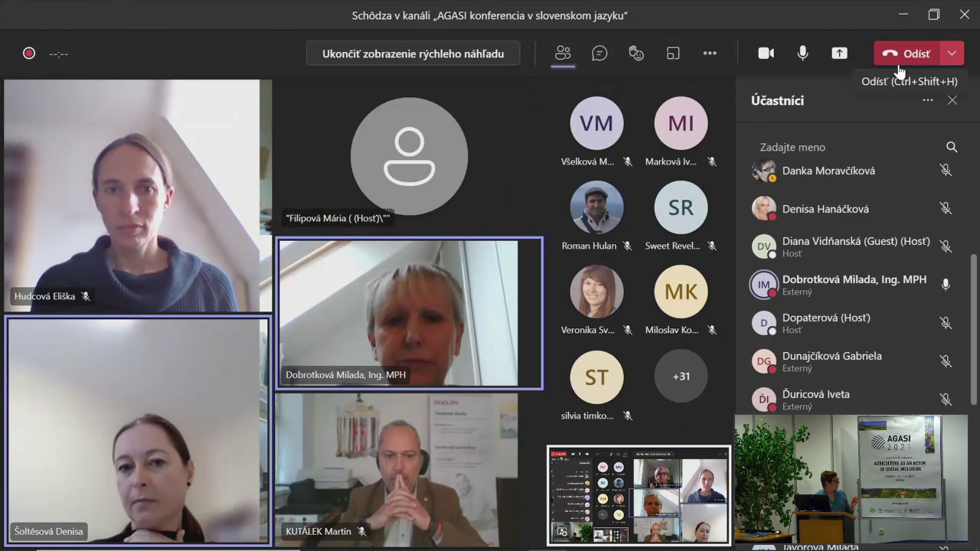
Task: Open the meeting chat icon
Action: click(599, 53)
